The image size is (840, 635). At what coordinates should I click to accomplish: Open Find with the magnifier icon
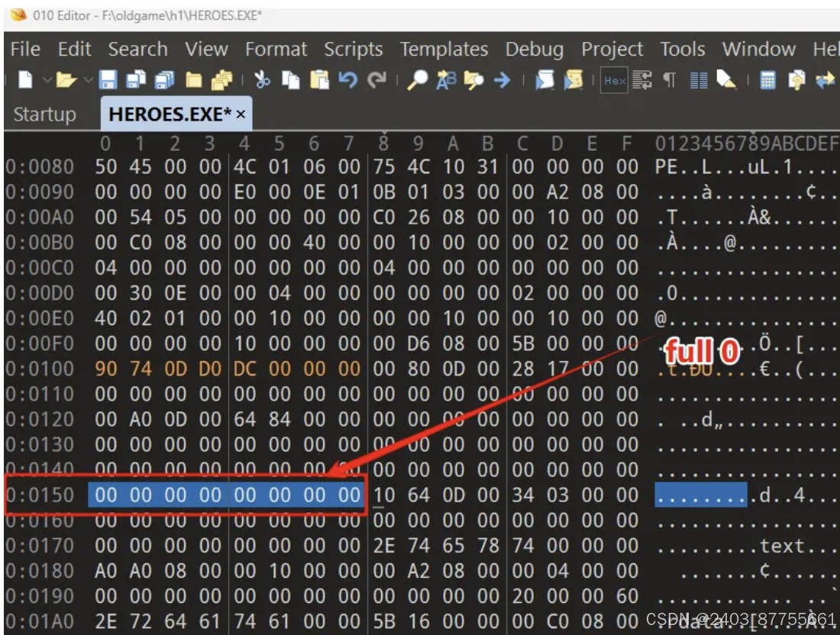[417, 80]
